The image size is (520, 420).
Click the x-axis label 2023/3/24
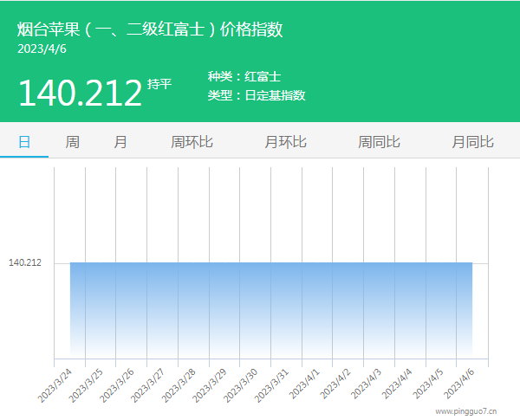[x=55, y=385]
